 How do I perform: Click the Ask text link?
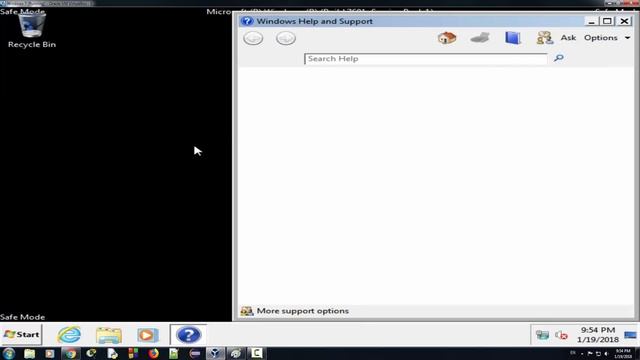point(568,38)
